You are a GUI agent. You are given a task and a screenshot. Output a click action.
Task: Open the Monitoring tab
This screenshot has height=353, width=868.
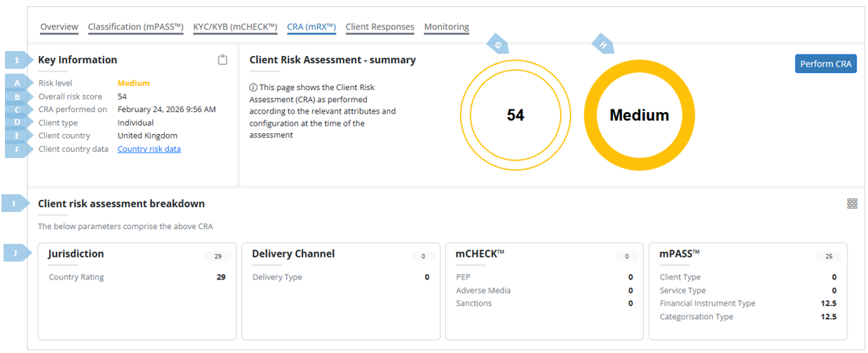tap(446, 27)
